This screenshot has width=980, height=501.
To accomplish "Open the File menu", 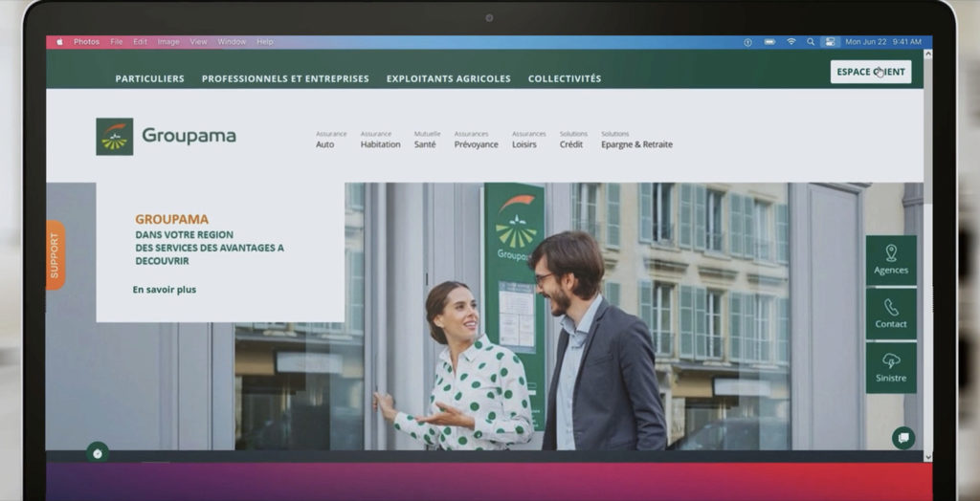I will coord(116,42).
